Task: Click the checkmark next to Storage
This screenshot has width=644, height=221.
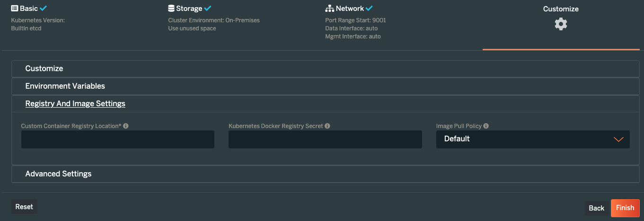Action: coord(208,9)
